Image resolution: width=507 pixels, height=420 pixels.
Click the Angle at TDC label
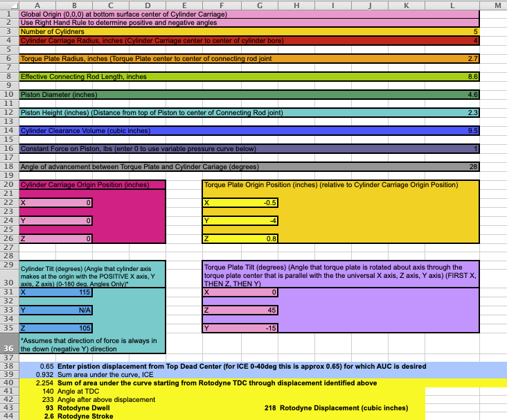[78, 391]
